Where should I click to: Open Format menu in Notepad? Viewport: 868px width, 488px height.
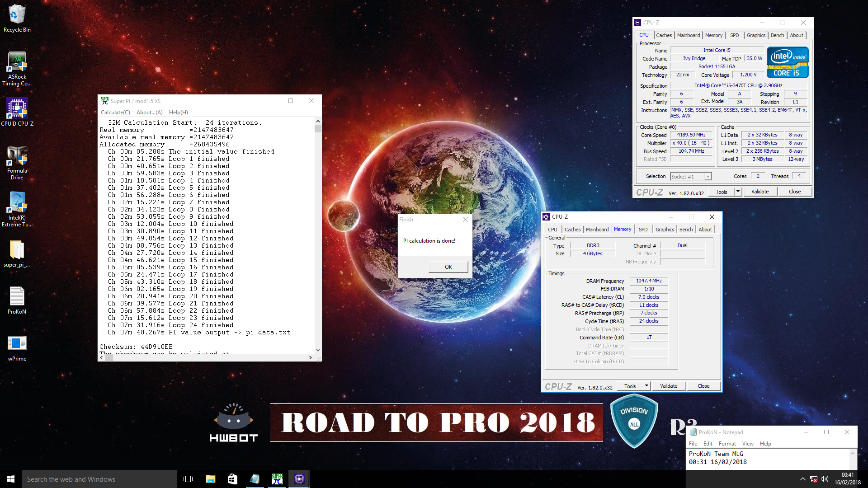(727, 444)
